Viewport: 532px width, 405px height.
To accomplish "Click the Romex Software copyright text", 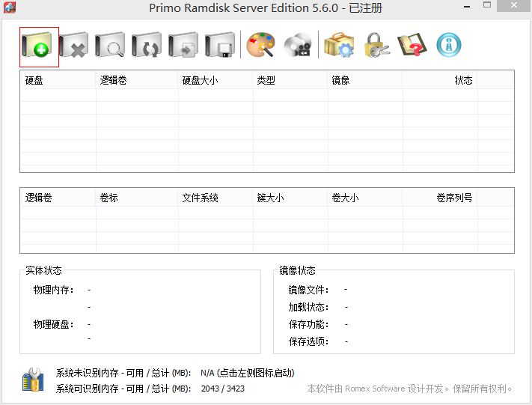I will pos(409,389).
